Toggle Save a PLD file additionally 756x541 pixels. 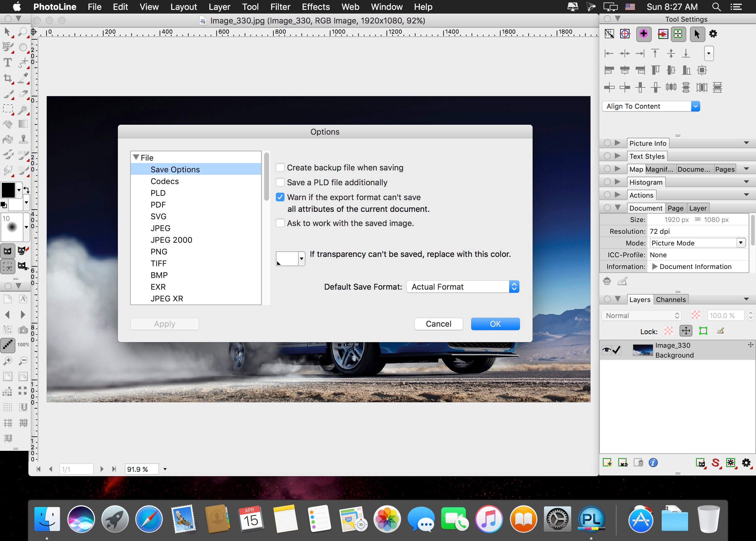[x=280, y=182]
